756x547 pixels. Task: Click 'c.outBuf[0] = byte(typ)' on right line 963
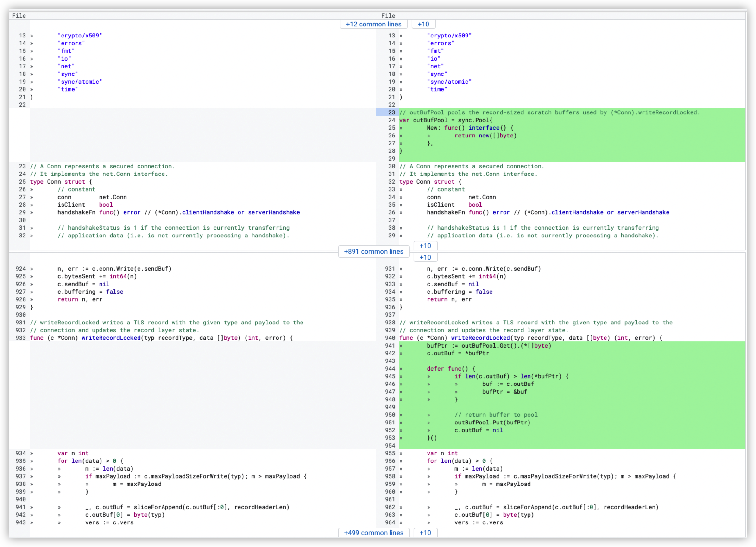tap(494, 515)
